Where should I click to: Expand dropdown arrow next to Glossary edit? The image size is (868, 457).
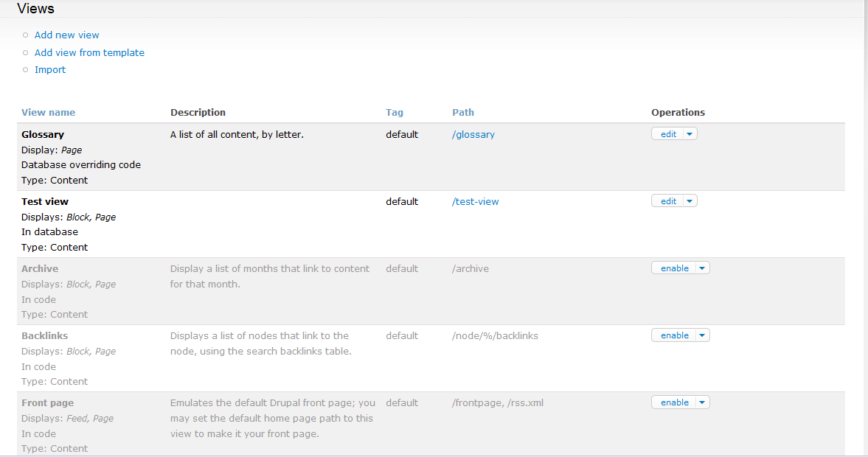690,134
